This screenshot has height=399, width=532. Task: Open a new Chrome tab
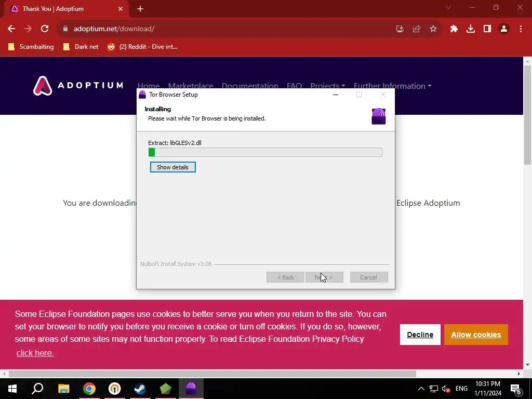(x=140, y=9)
